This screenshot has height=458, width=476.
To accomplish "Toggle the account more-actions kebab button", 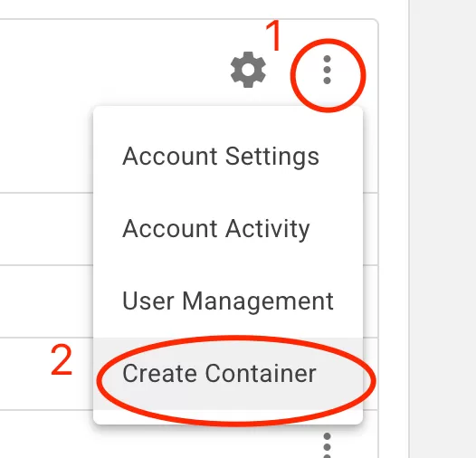I will coord(327,70).
